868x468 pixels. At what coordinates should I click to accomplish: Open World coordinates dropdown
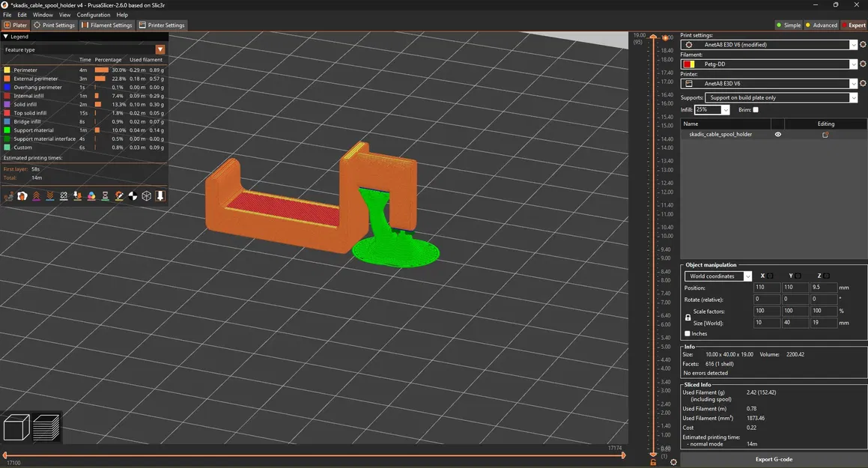[747, 276]
